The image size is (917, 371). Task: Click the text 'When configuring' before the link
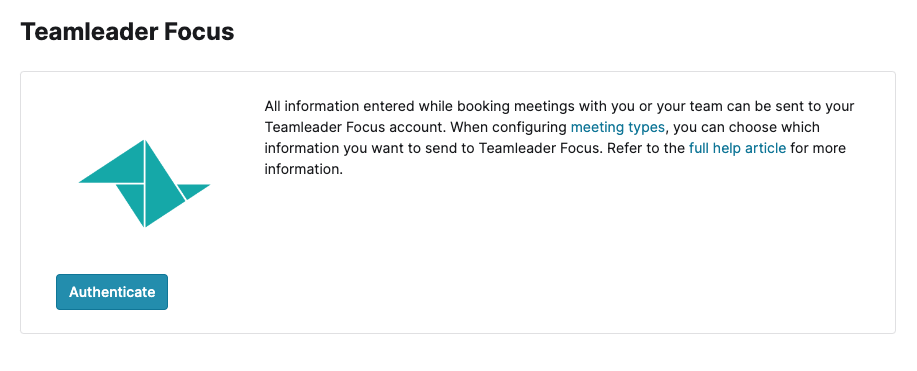(509, 127)
